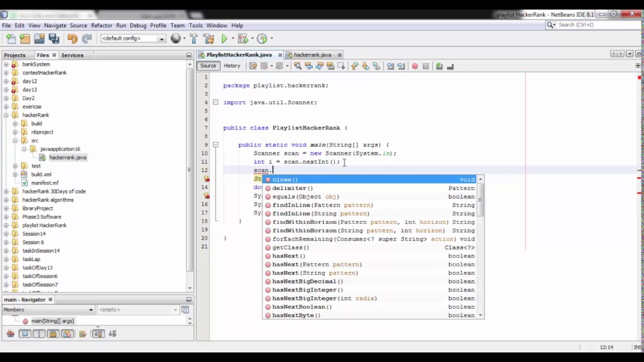Click the Uncomment code icon
The image size is (644, 362).
[x=450, y=66]
